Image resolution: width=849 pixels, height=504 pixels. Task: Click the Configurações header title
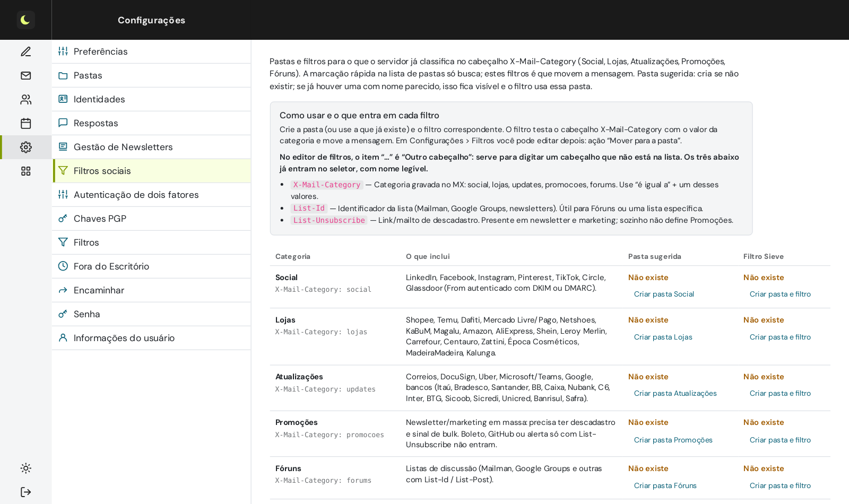point(151,20)
